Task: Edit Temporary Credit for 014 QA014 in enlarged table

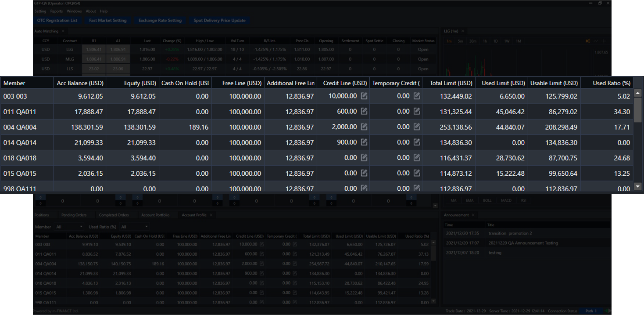Action: (417, 142)
